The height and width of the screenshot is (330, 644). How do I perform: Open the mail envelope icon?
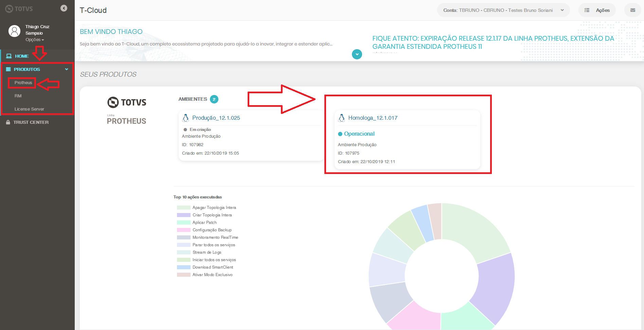(x=632, y=10)
